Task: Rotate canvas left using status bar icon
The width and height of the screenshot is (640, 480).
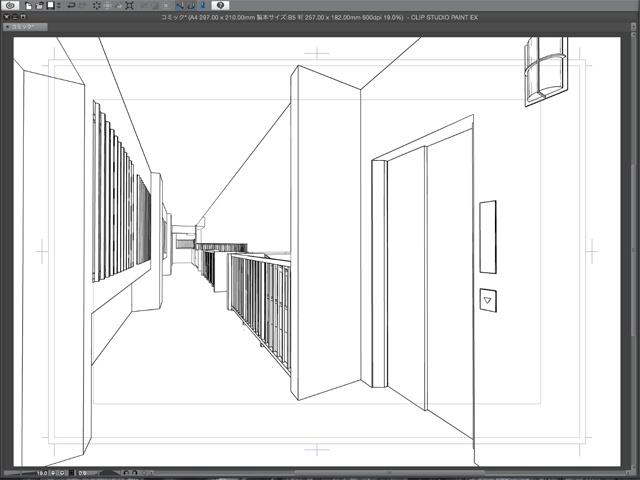Action: (x=126, y=473)
